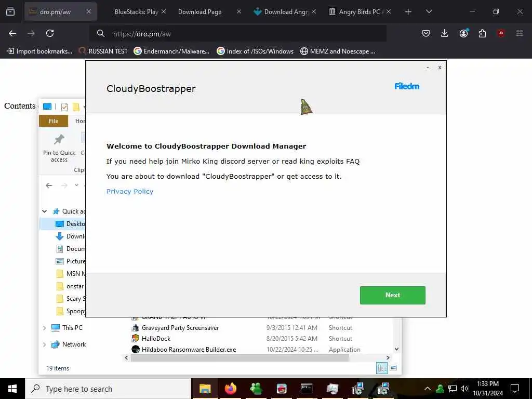Click the Filedm logo
The image size is (532, 399).
pos(407,86)
